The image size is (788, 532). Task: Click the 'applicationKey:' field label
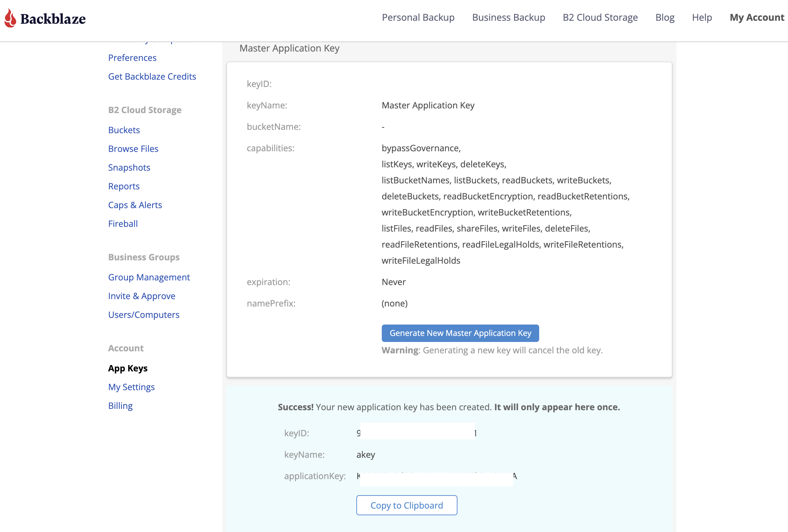(315, 476)
